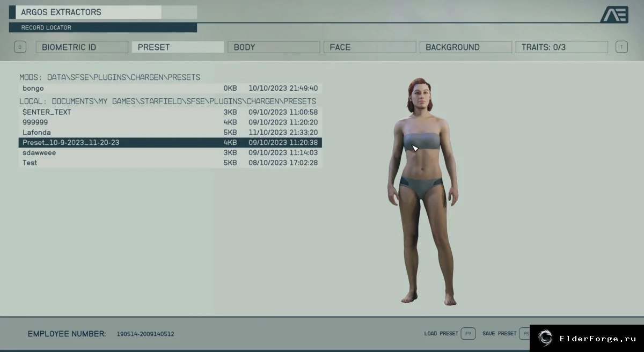
Task: Pick the Lafonda preset
Action: point(170,133)
